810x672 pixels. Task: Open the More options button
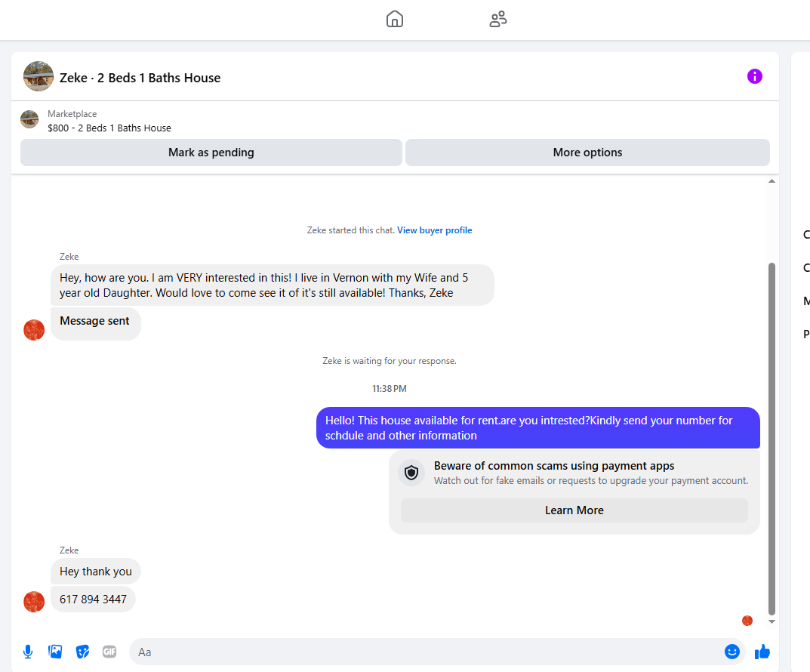click(587, 153)
